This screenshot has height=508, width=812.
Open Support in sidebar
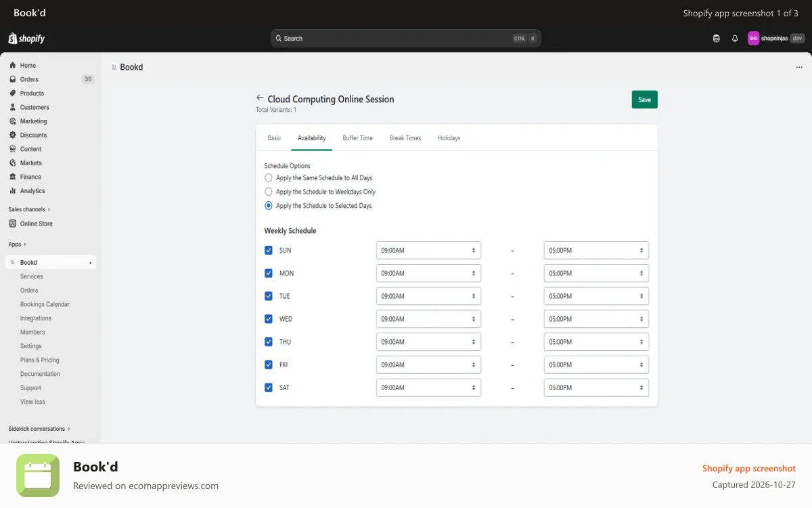tap(30, 388)
